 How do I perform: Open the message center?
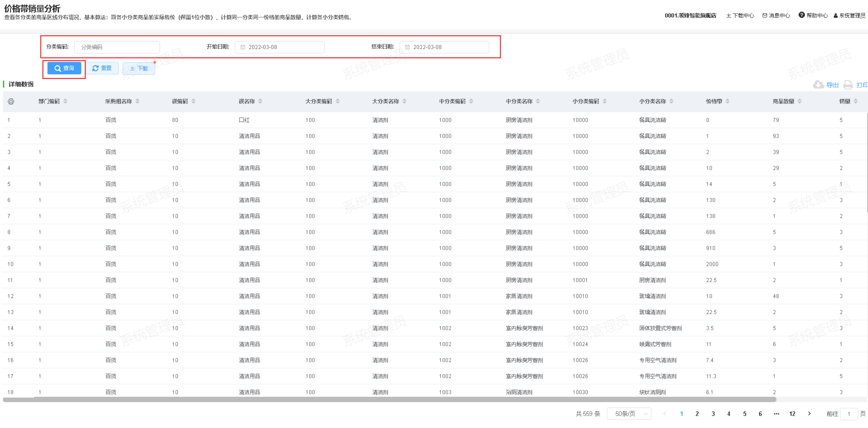tap(776, 15)
